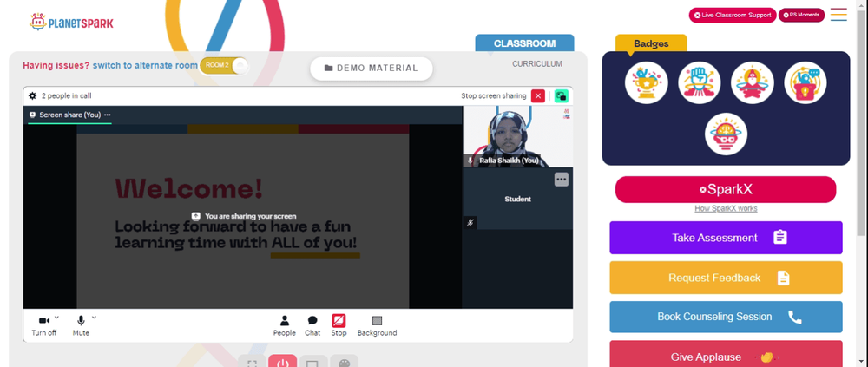This screenshot has width=868, height=367.
Task: Click Rafia Shaikh video thumbnail
Action: pos(517,137)
